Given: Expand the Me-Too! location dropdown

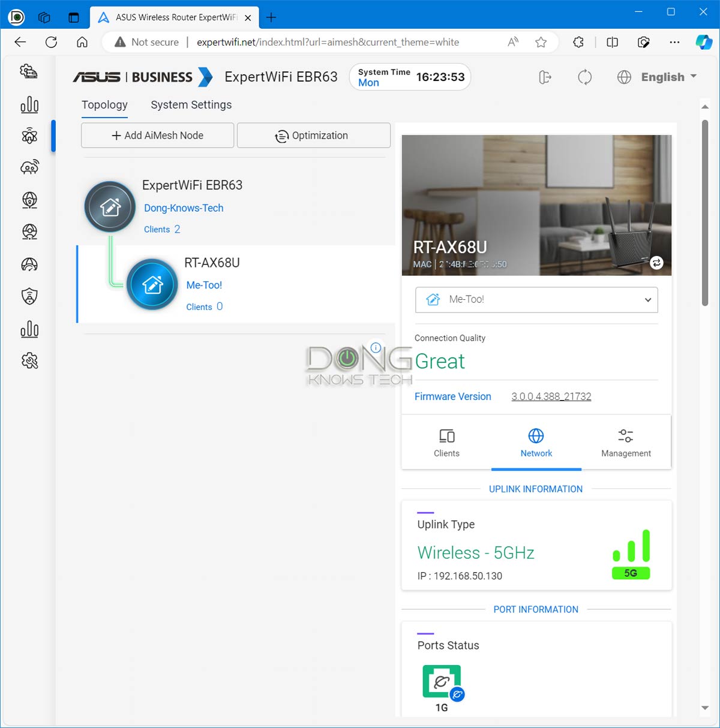Looking at the screenshot, I should pyautogui.click(x=536, y=299).
